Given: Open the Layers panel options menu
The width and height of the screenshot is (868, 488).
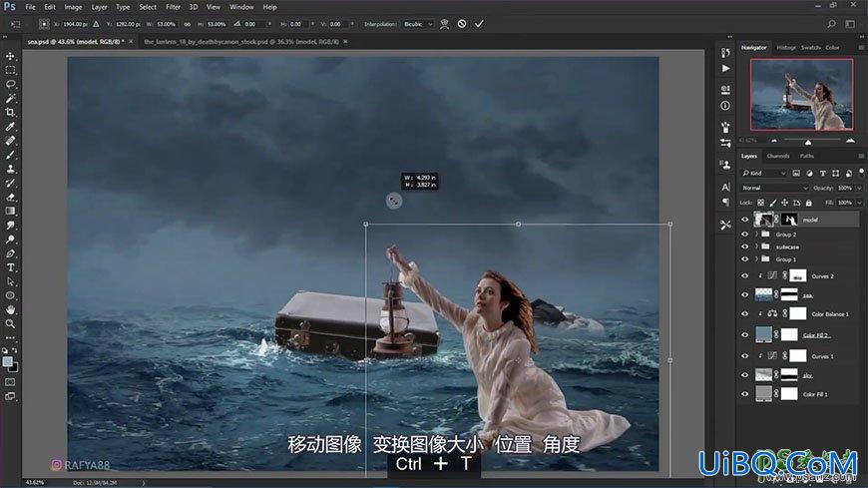Looking at the screenshot, I should (861, 157).
